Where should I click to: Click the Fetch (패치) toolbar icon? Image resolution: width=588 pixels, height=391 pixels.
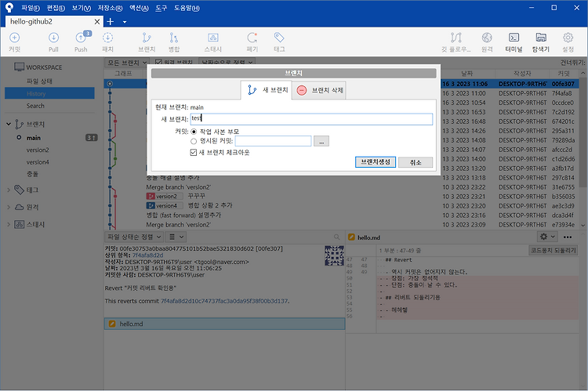[107, 38]
